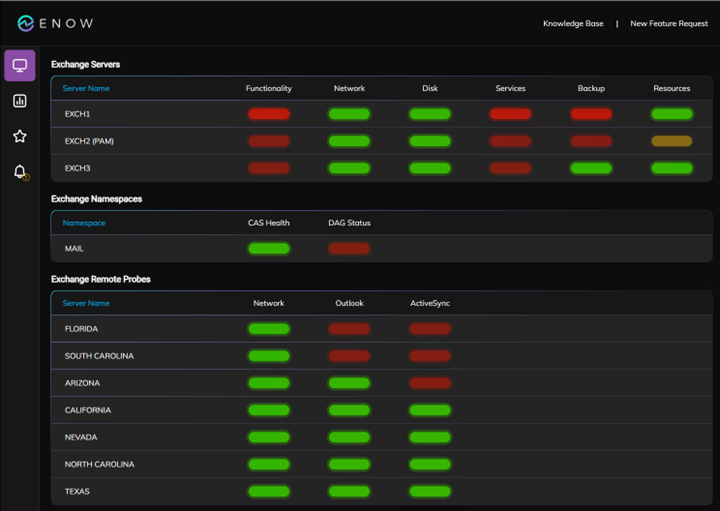Image resolution: width=720 pixels, height=511 pixels.
Task: Click the ENOW logo icon
Action: click(x=26, y=23)
